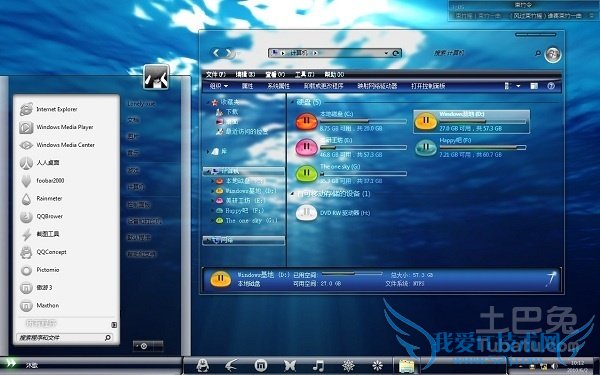Toggle the preview pane button
This screenshot has width=600, height=375.
[x=534, y=86]
